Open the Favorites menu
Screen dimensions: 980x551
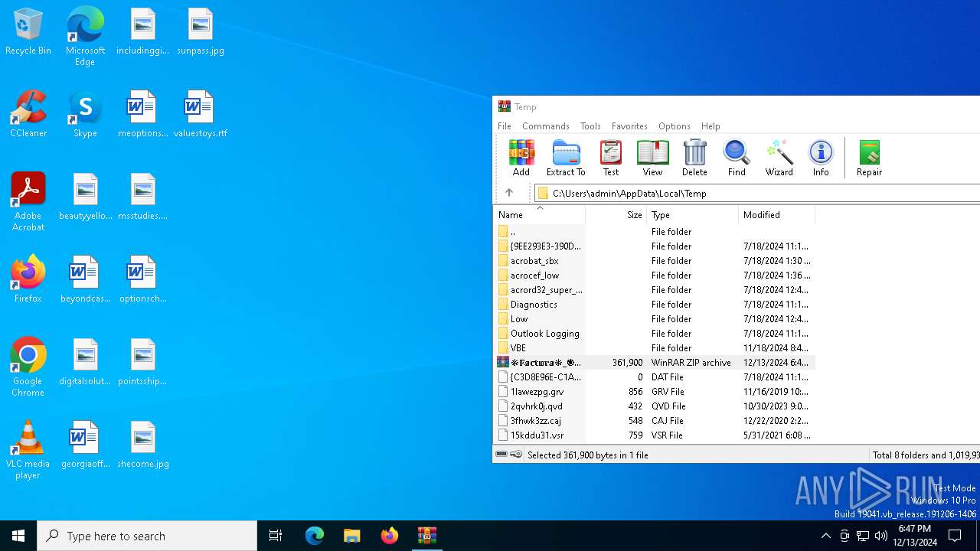629,126
